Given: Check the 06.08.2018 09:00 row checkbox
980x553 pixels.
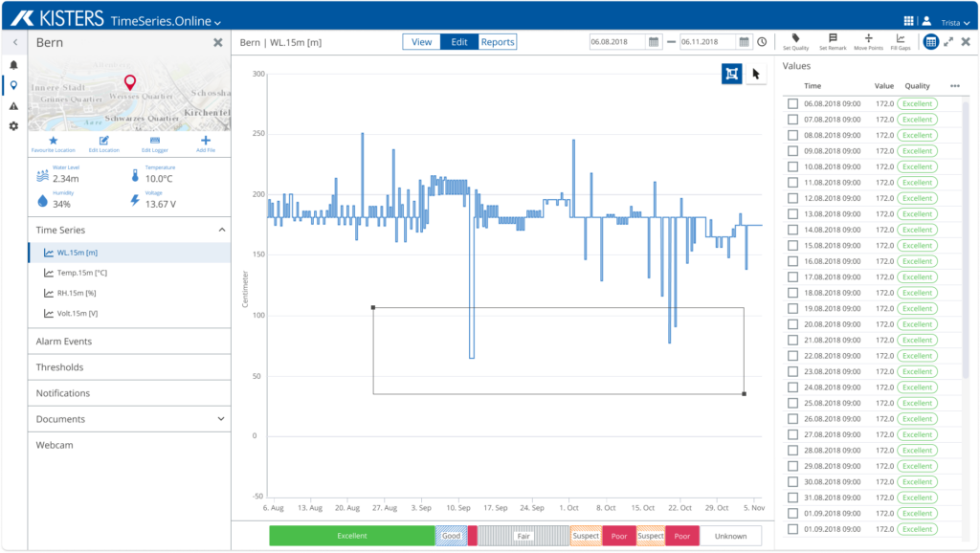Looking at the screenshot, I should 791,103.
